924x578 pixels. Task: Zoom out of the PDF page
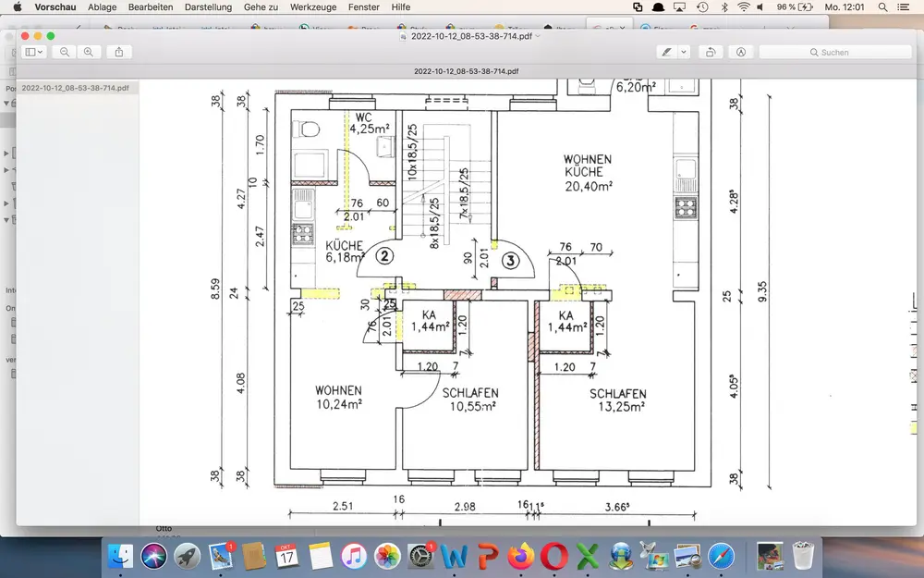point(65,52)
